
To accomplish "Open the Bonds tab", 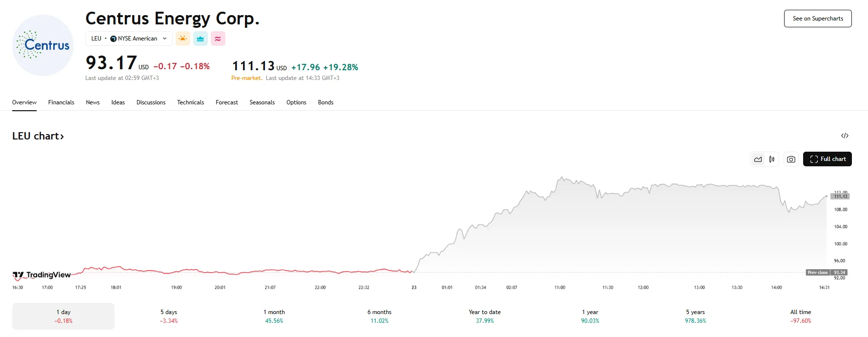I will click(325, 102).
